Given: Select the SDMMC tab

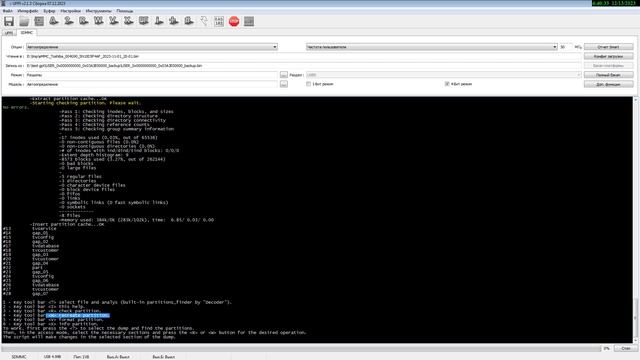Looking at the screenshot, I should [27, 32].
